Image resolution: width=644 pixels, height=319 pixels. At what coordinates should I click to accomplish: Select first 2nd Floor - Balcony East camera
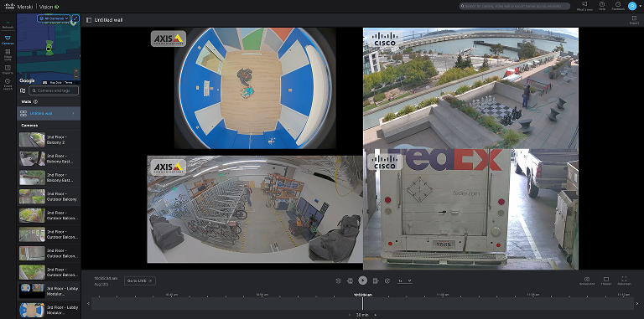(x=49, y=159)
